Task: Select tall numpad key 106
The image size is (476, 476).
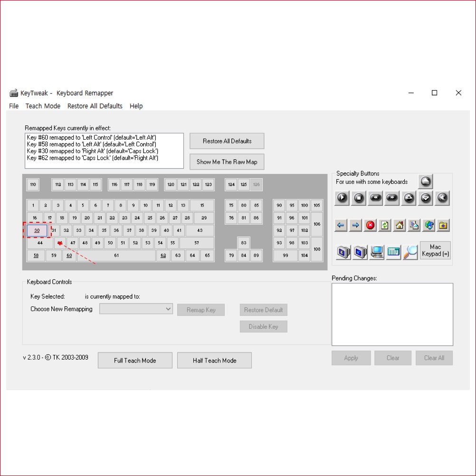Action: 317,224
